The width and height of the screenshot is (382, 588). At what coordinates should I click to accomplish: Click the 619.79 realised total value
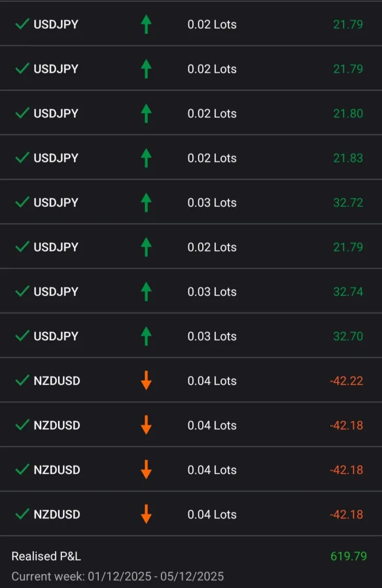tap(348, 556)
